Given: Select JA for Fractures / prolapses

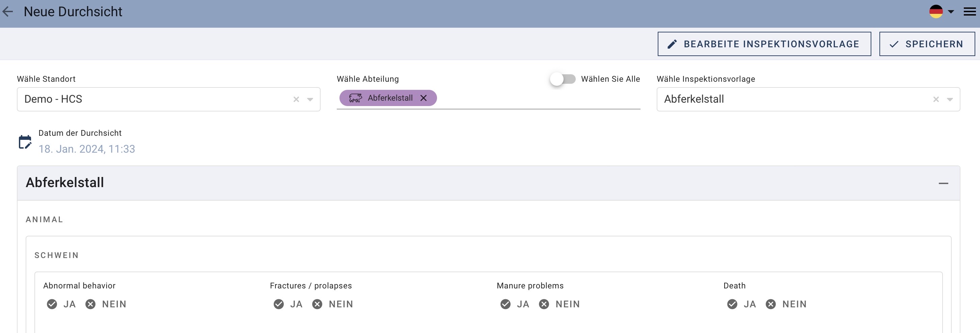Looking at the screenshot, I should (x=288, y=304).
